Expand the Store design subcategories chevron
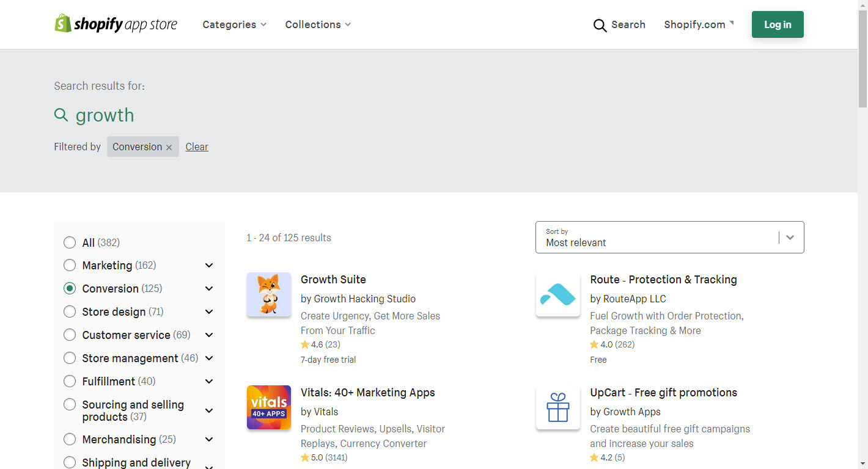This screenshot has height=469, width=868. point(209,311)
